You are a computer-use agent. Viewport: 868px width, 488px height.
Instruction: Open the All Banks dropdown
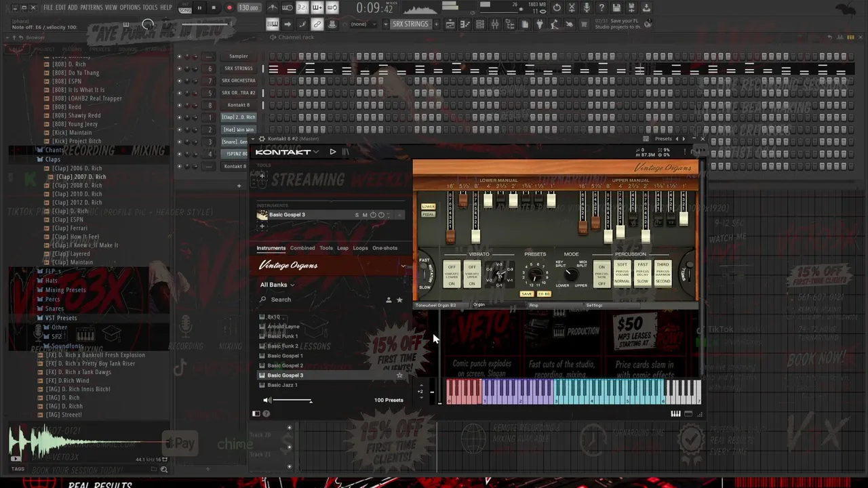point(277,285)
